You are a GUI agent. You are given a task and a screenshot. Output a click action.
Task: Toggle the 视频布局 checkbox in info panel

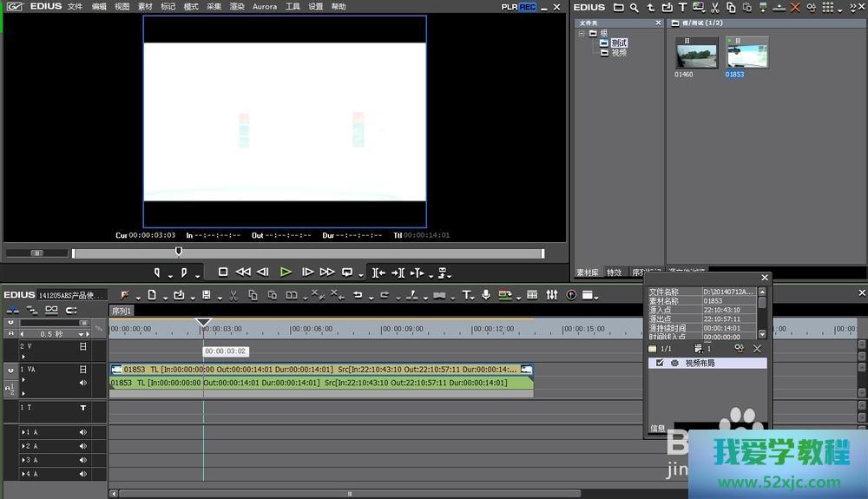661,363
